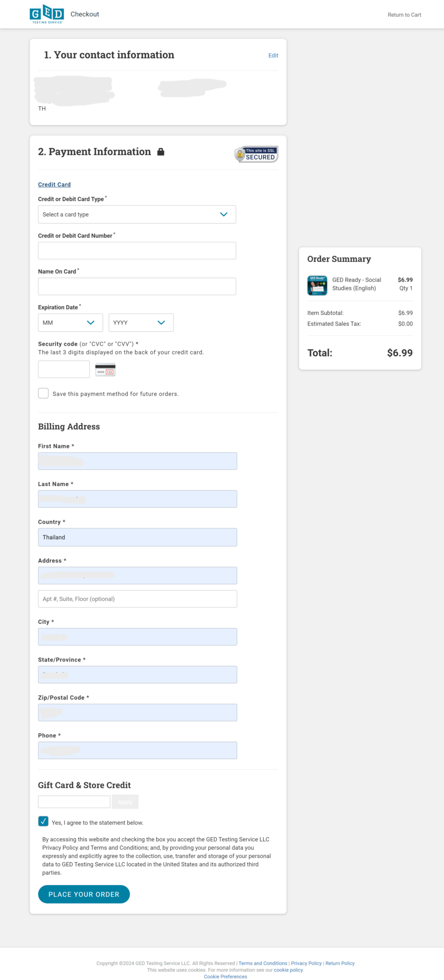This screenshot has height=980, width=444.
Task: Click the SSL Secured badge
Action: [x=256, y=154]
